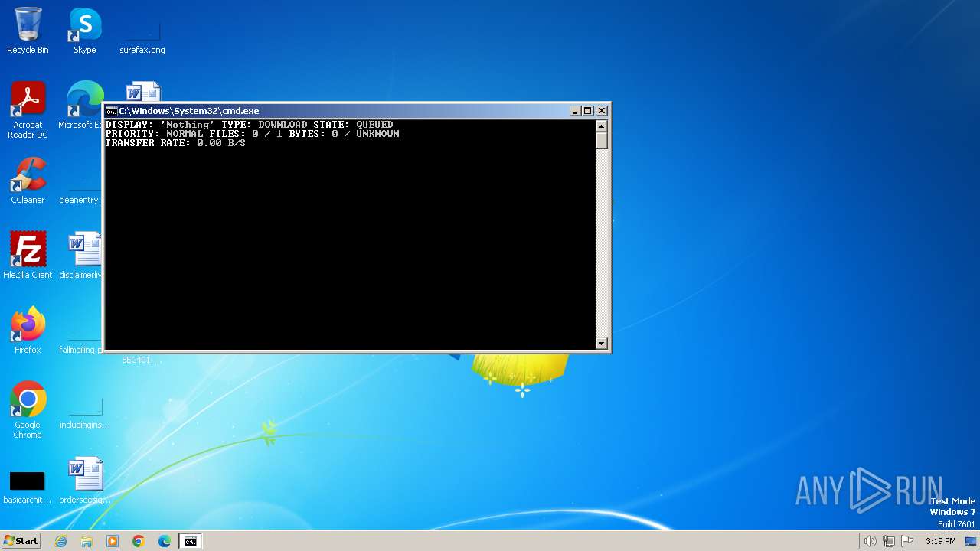Image resolution: width=980 pixels, height=551 pixels.
Task: Click the 'TRANSFER RATE: 0.00 B/S' line
Action: (x=175, y=143)
